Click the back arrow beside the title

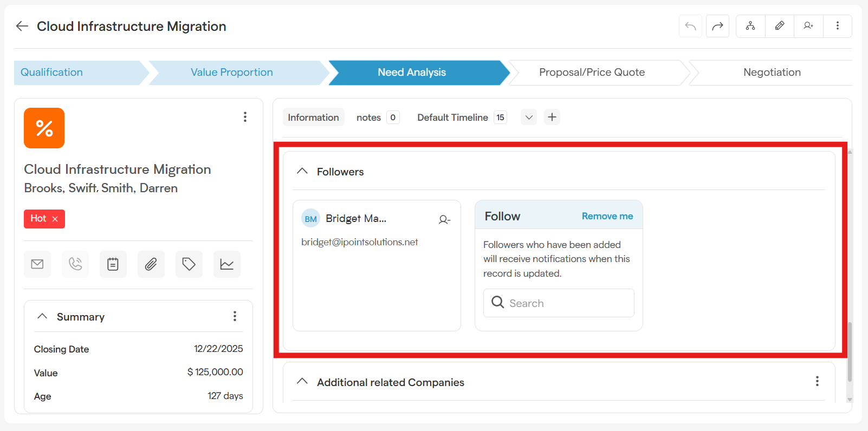[22, 26]
